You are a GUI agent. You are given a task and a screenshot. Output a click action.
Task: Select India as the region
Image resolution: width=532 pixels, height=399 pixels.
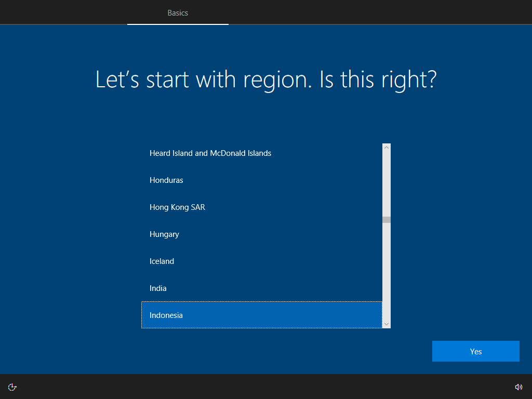point(234,288)
